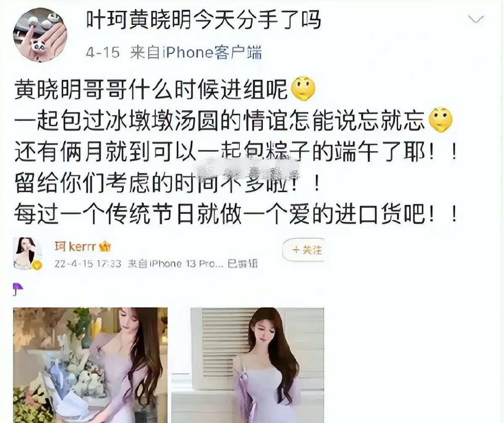Tap the 来自iPhone客户端 source label
The image size is (504, 423).
(196, 53)
